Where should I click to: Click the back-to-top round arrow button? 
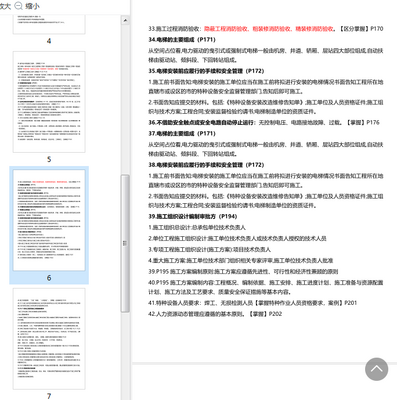click(376, 369)
